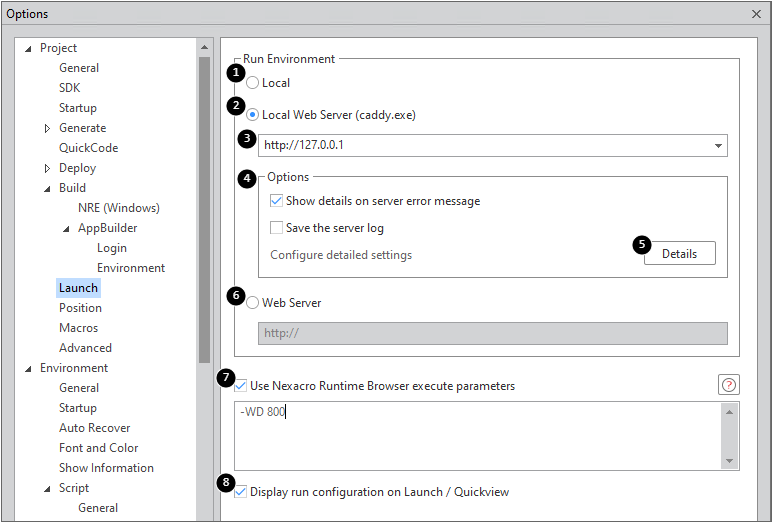
Task: Select Local Web Server (caddy.exe) option
Action: (x=253, y=115)
